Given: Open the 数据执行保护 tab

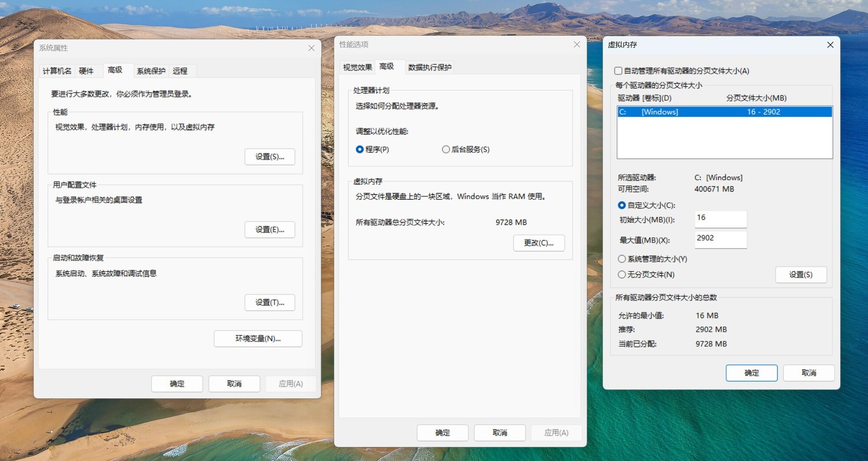Looking at the screenshot, I should [x=430, y=67].
